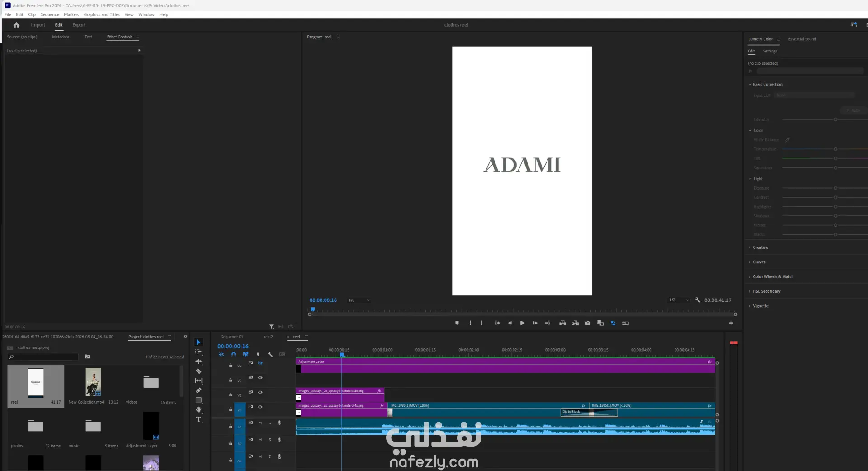Image resolution: width=868 pixels, height=471 pixels.
Task: Toggle insert sequences as nests
Action: pyautogui.click(x=222, y=354)
